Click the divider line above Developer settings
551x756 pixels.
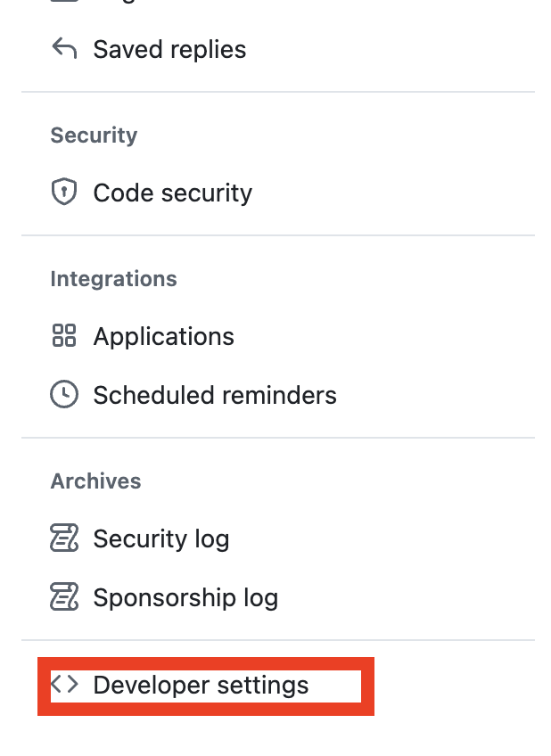(x=277, y=639)
